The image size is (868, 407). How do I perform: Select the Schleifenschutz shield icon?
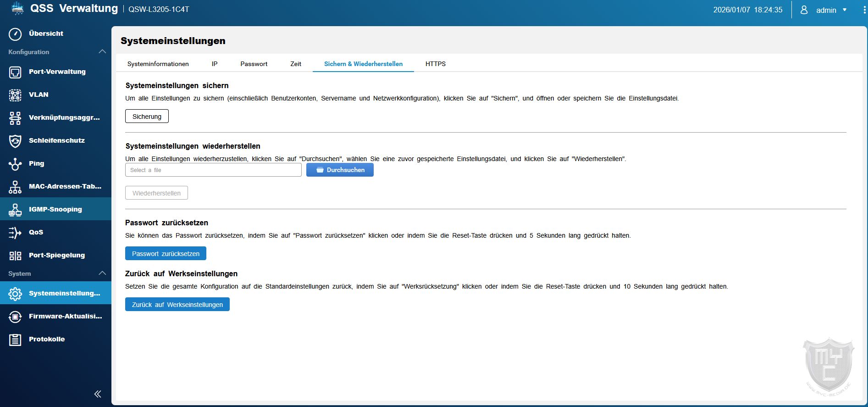tap(15, 141)
